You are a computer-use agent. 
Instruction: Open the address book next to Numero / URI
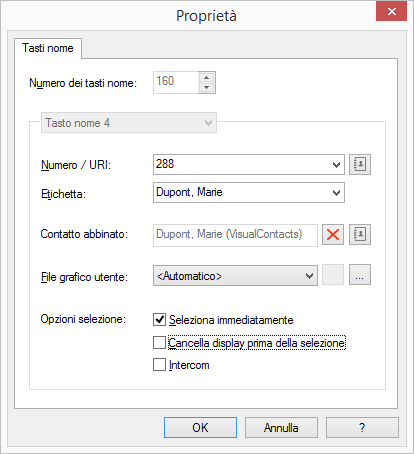(x=360, y=164)
